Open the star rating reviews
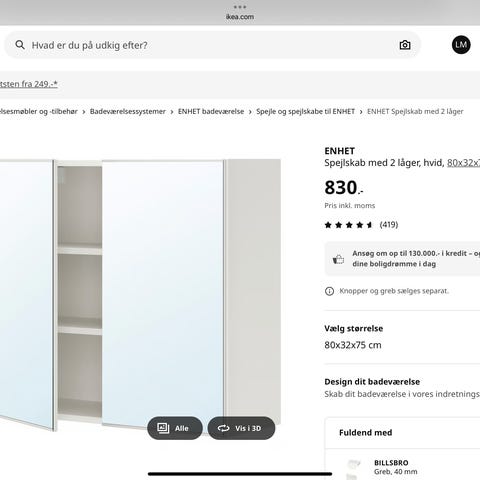 coord(361,225)
